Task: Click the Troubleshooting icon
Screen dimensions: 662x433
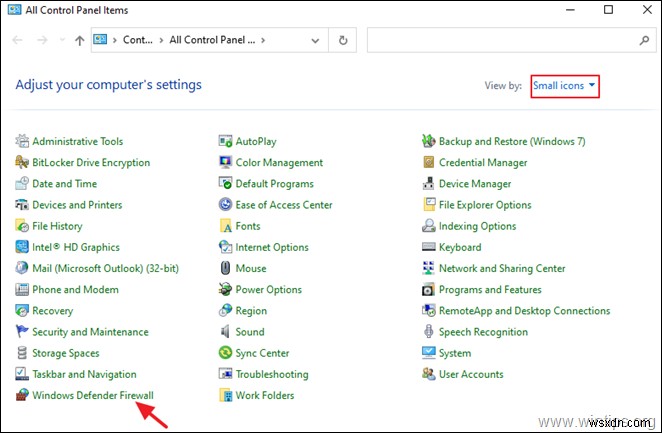Action: click(225, 374)
